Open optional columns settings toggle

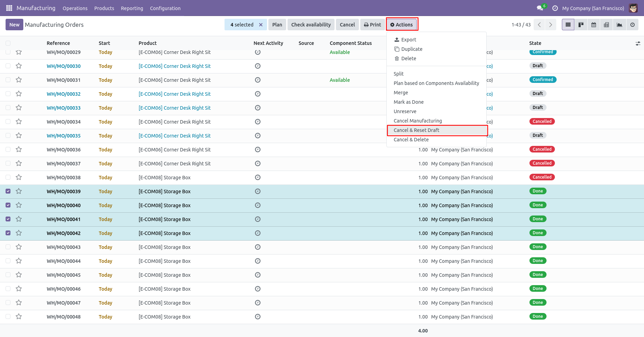[638, 43]
